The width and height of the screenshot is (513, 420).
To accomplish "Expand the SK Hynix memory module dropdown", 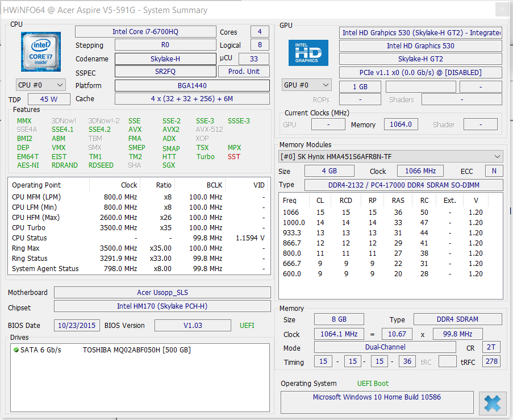I will (391, 157).
